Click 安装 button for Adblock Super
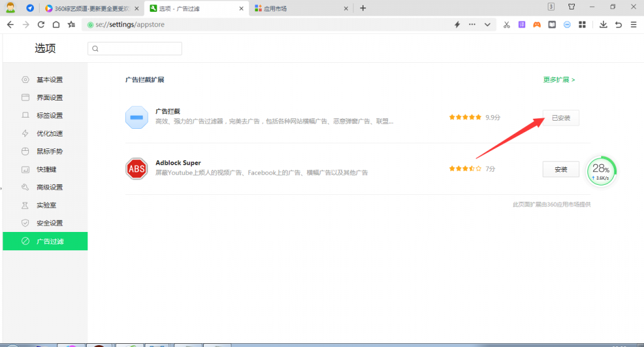644x347 pixels. point(561,169)
